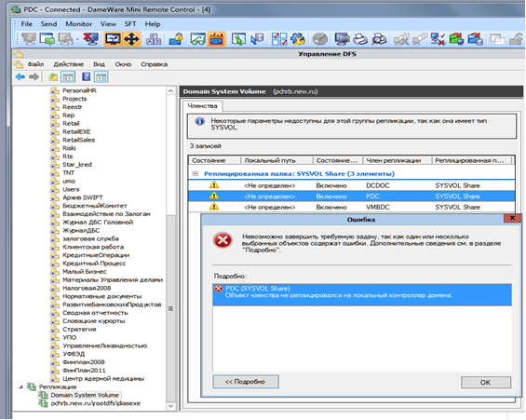Select the PDC (SYSVOL Share) error entry
Viewport: 526px width, 420px height.
click(362, 294)
